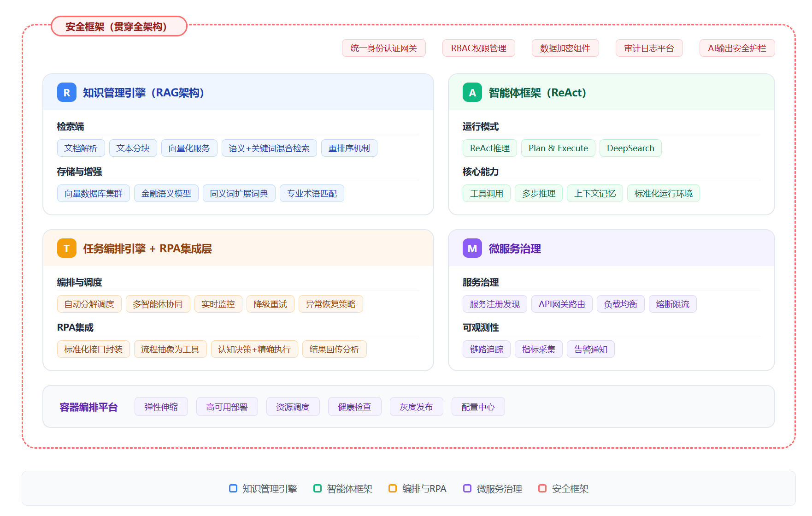This screenshot has width=812, height=516.
Task: Click the 告警通知 chip
Action: click(591, 349)
